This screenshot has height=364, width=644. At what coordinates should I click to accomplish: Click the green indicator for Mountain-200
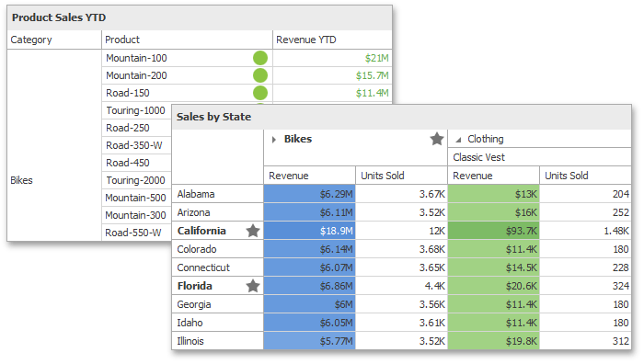pos(260,75)
